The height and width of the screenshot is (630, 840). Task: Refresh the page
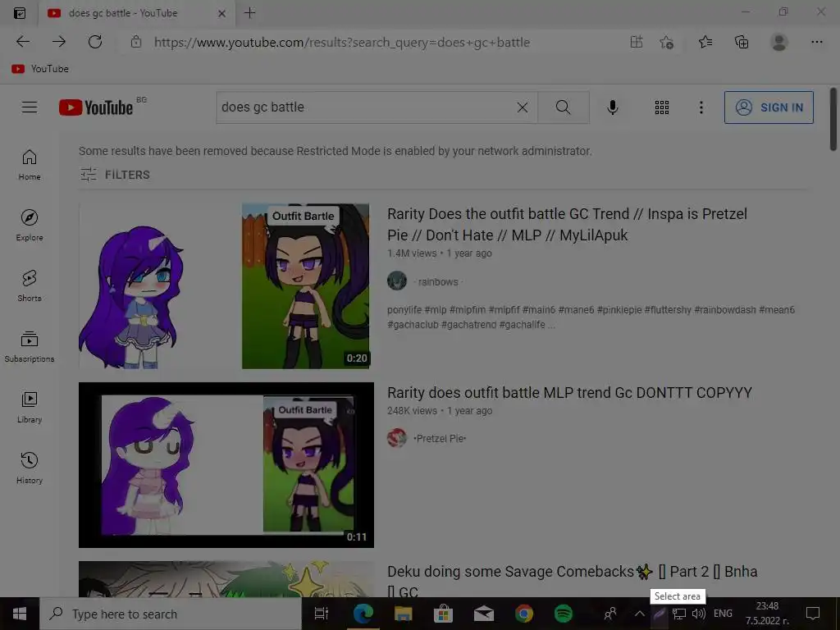[95, 42]
